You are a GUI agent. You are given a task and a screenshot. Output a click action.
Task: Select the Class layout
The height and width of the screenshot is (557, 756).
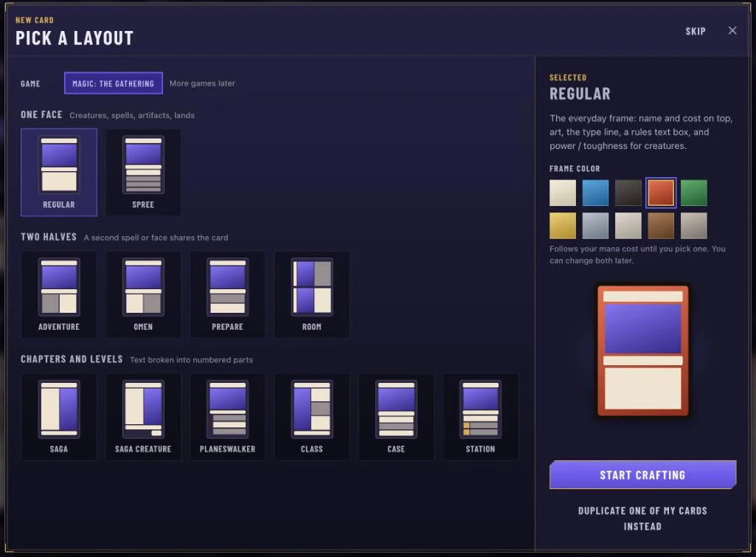311,417
